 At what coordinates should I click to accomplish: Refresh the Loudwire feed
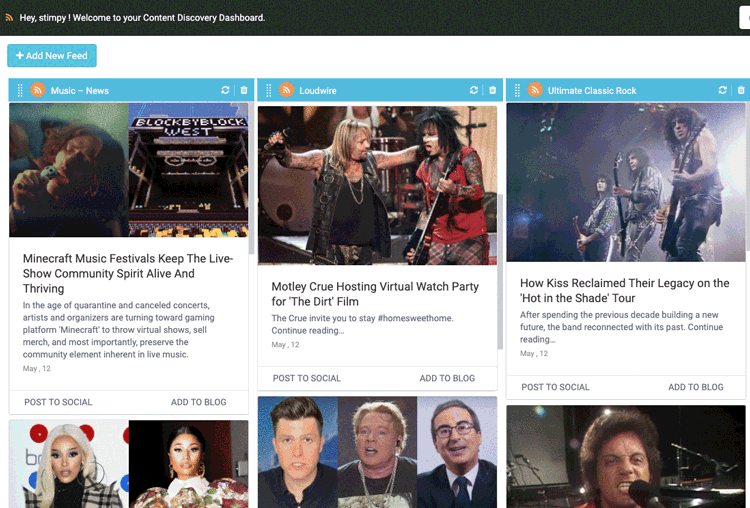point(474,90)
